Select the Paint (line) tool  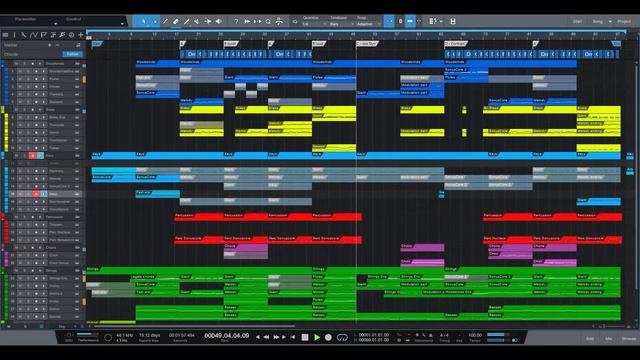[187, 21]
